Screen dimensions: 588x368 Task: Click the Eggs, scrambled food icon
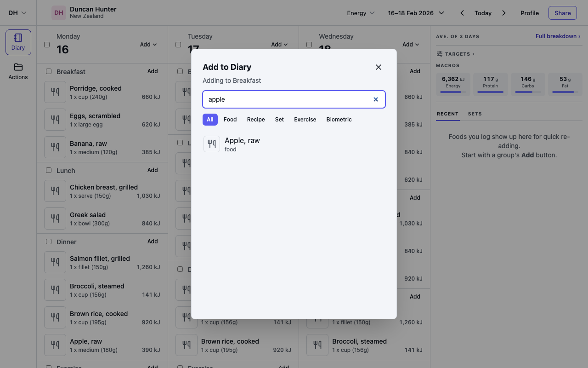pos(55,120)
